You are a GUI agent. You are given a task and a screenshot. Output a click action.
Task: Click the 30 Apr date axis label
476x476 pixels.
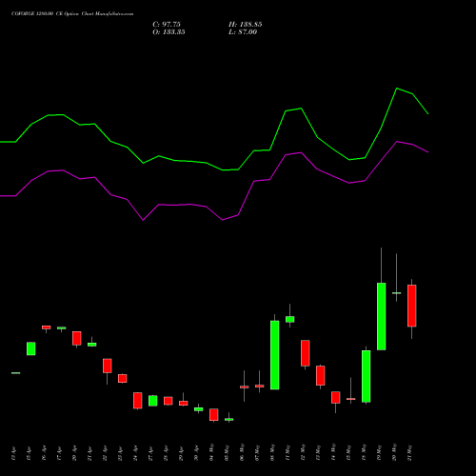click(196, 453)
